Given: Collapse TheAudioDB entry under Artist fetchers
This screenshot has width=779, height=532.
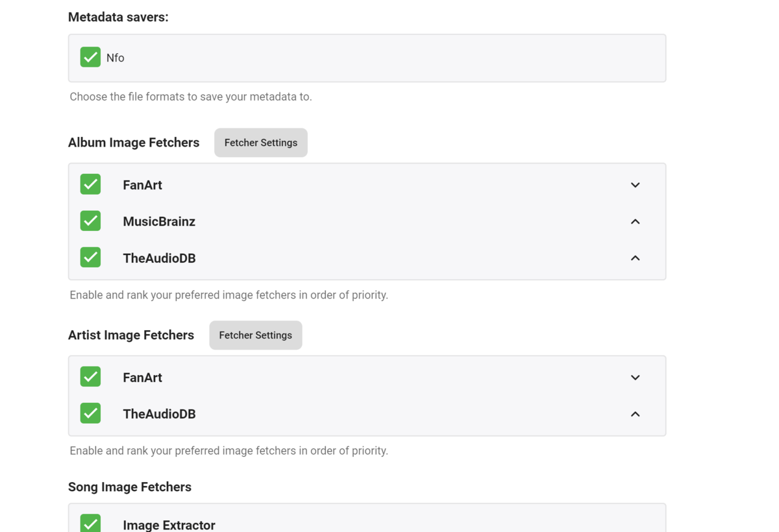Looking at the screenshot, I should pos(635,413).
